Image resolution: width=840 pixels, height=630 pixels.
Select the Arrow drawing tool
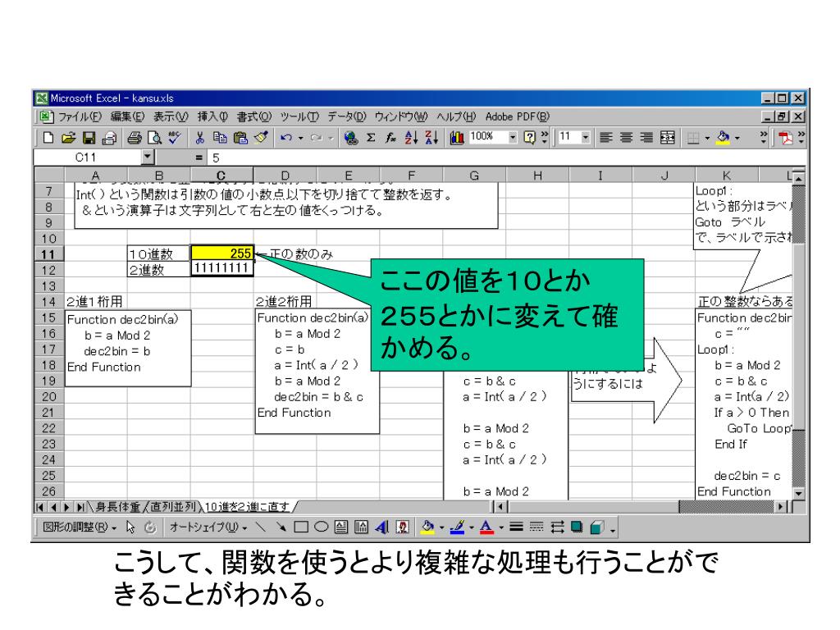point(281,527)
